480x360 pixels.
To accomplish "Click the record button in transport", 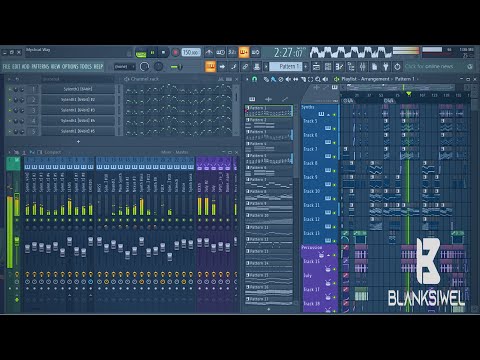I will [175, 53].
